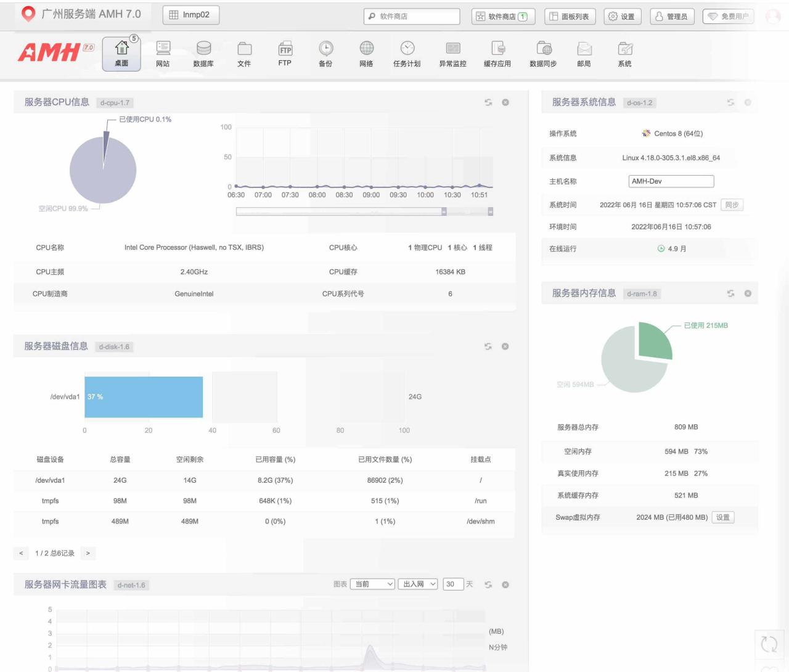
Task: Refresh the 服务器CPU信息 panel
Action: (488, 102)
